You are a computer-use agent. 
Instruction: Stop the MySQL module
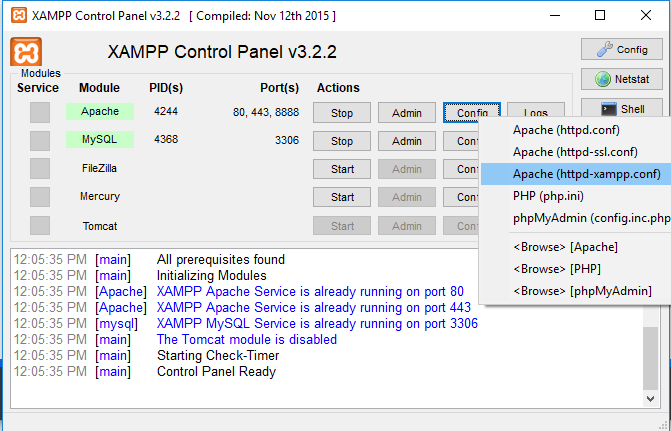[342, 141]
